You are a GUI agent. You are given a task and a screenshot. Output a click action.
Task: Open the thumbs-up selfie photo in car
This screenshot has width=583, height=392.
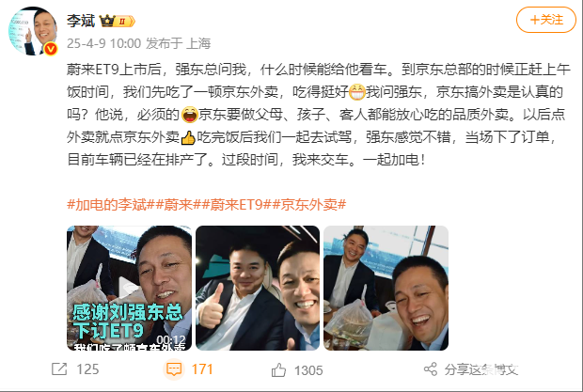[x=258, y=288]
